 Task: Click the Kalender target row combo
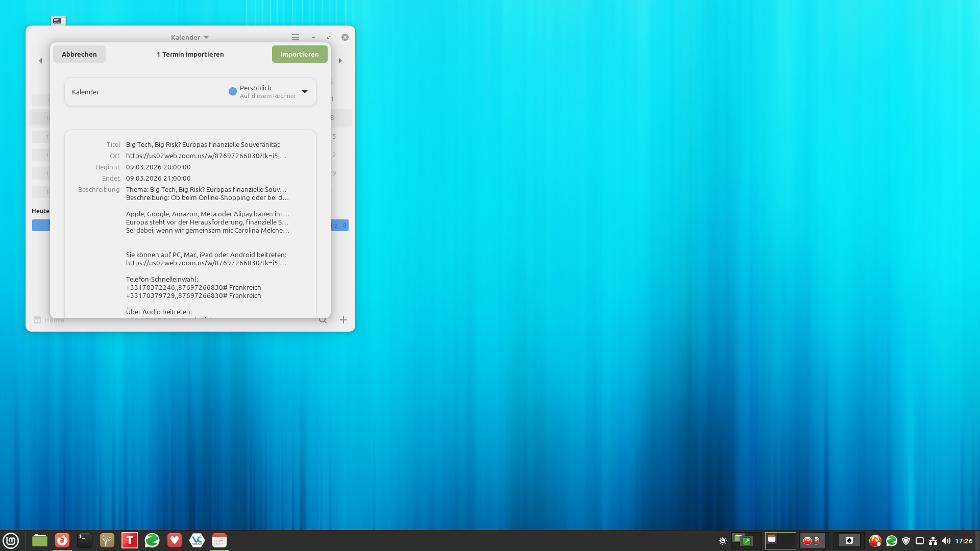pyautogui.click(x=190, y=92)
